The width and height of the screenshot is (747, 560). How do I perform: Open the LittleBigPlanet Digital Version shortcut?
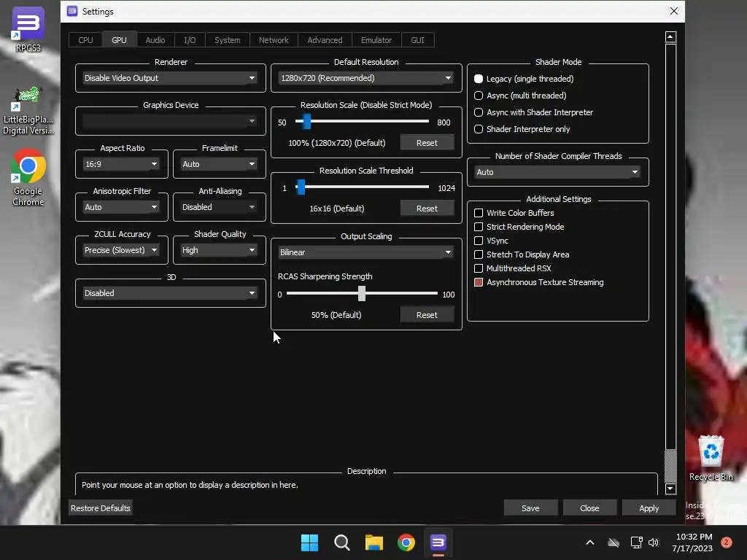click(x=28, y=111)
